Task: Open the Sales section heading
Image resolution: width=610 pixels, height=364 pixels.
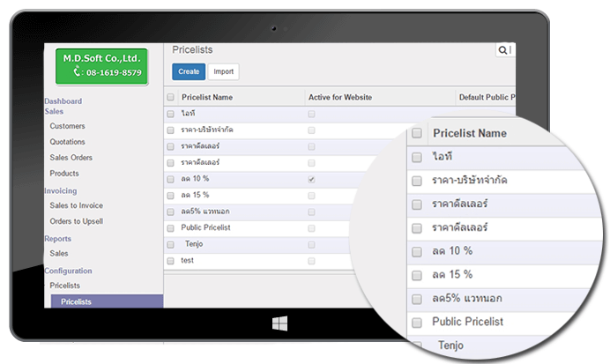Action: [54, 112]
